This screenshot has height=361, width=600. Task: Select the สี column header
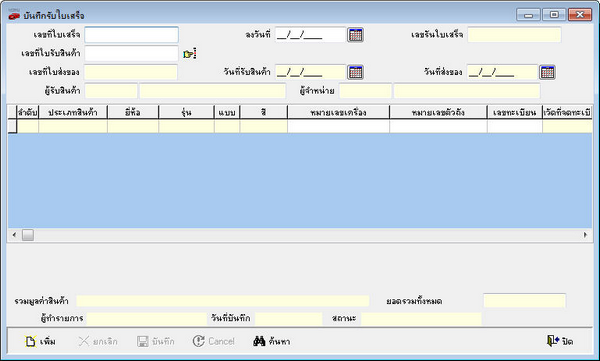coord(264,112)
